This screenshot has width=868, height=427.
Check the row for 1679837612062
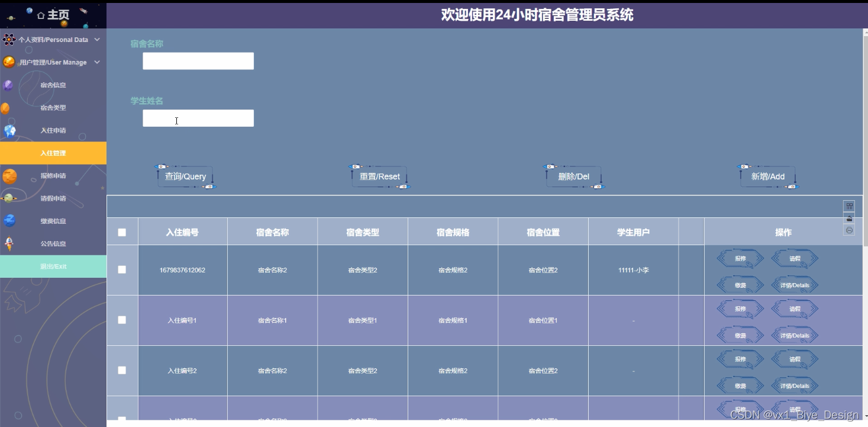pos(122,269)
